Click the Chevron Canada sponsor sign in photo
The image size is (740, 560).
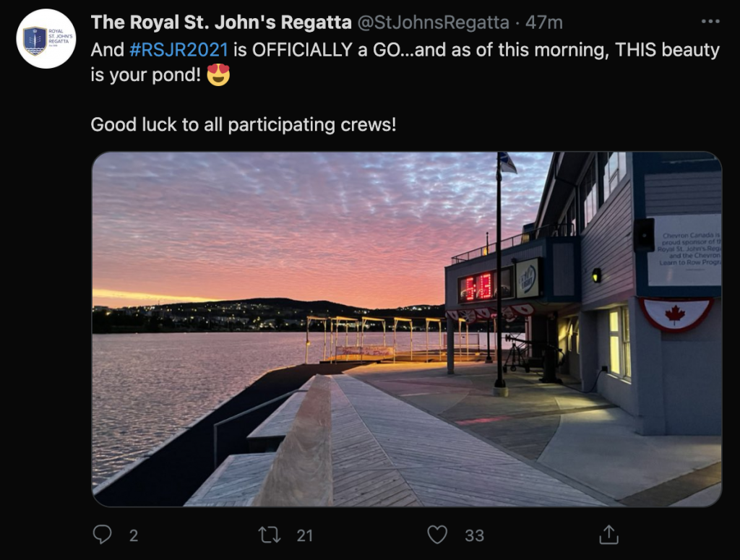685,250
